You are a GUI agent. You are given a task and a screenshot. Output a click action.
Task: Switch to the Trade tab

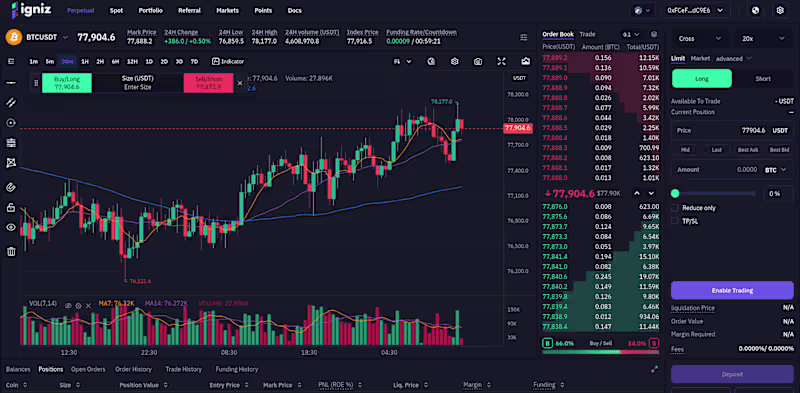(587, 34)
